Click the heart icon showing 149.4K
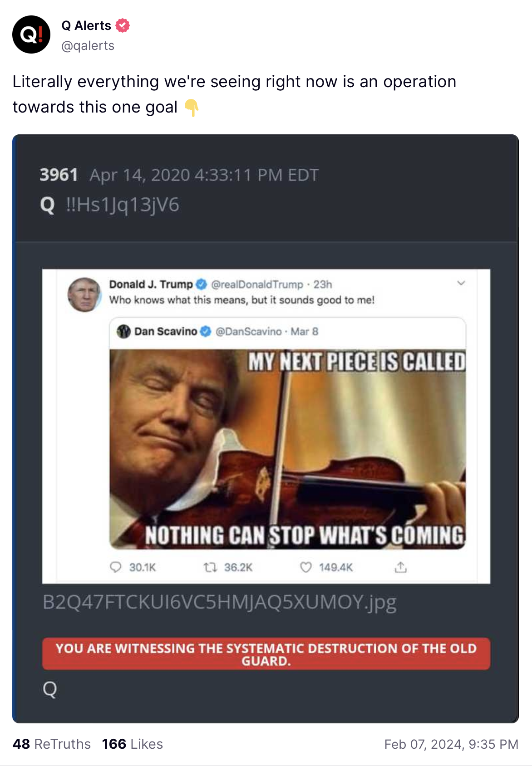Image resolution: width=532 pixels, height=766 pixels. pyautogui.click(x=306, y=567)
